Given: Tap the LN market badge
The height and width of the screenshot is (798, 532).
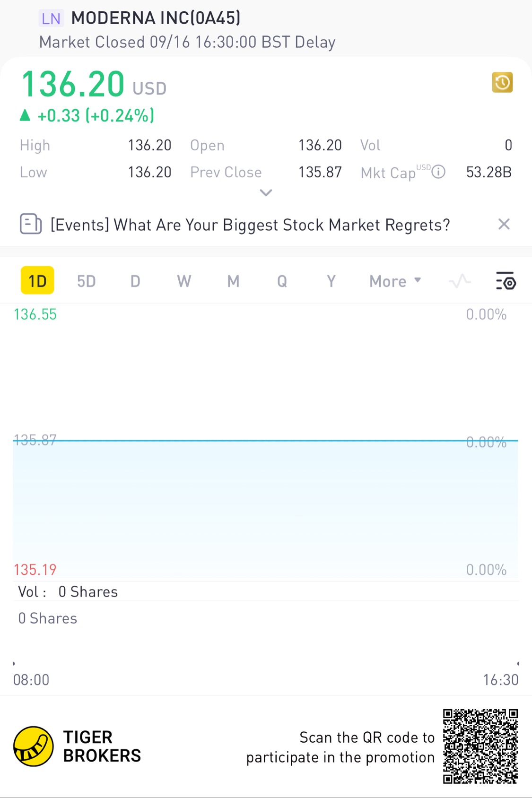Looking at the screenshot, I should tap(51, 19).
